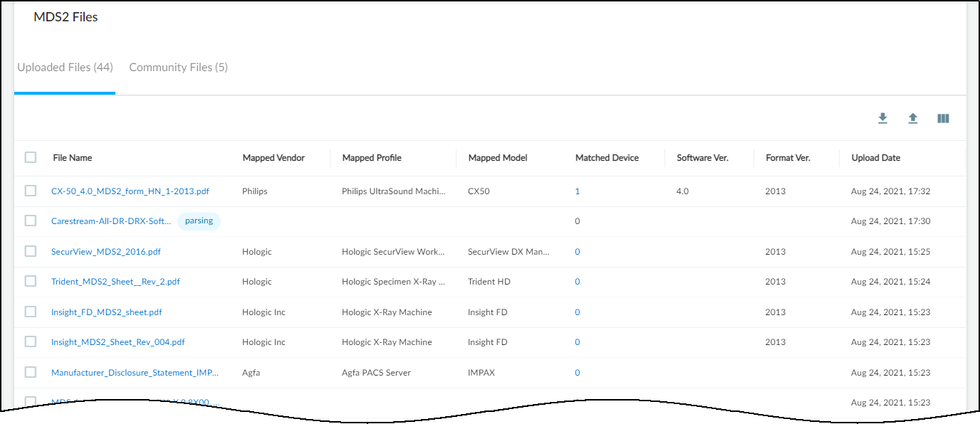Sort by the Upload Date column header
This screenshot has height=424, width=980.
(875, 158)
